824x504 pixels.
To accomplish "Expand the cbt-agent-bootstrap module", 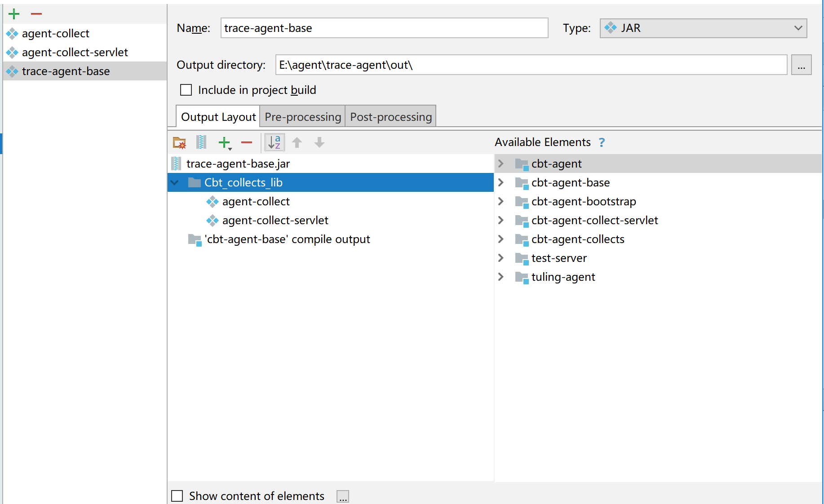I will tap(501, 201).
